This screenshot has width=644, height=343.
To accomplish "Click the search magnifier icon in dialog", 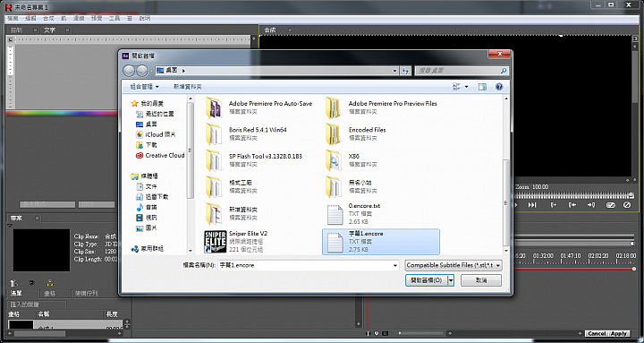I will click(504, 71).
